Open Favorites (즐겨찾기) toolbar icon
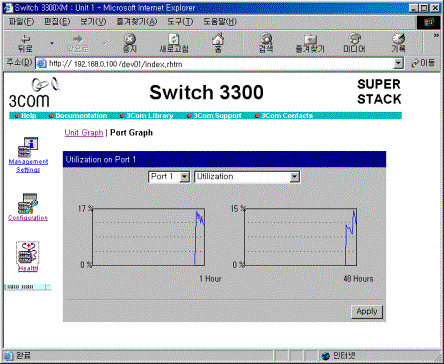The height and width of the screenshot is (364, 444). point(310,43)
